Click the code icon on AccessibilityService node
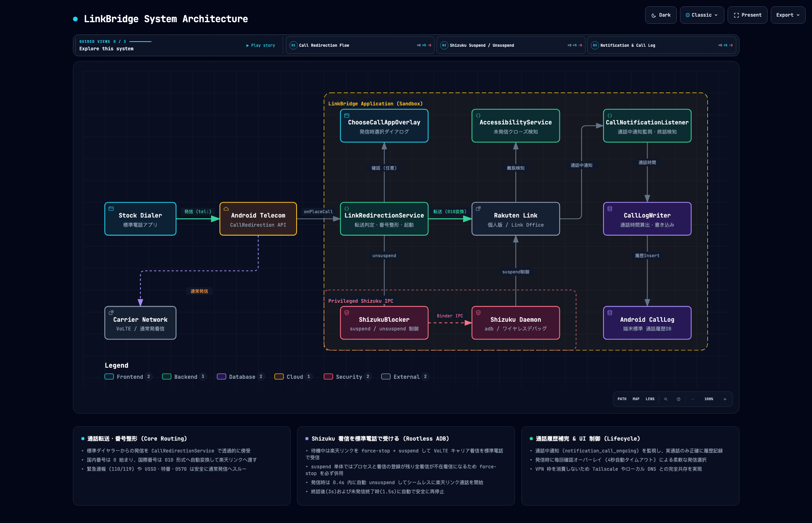Image resolution: width=812 pixels, height=523 pixels. (x=478, y=115)
